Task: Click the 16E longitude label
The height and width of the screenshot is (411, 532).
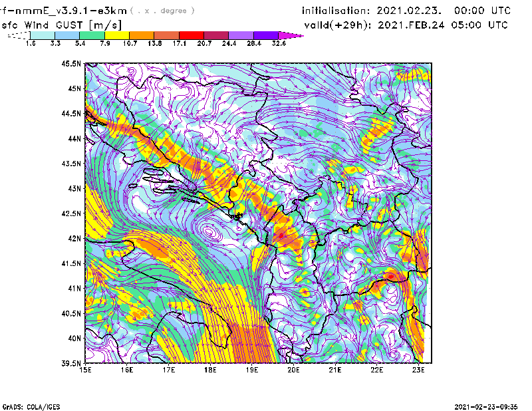Action: click(127, 370)
